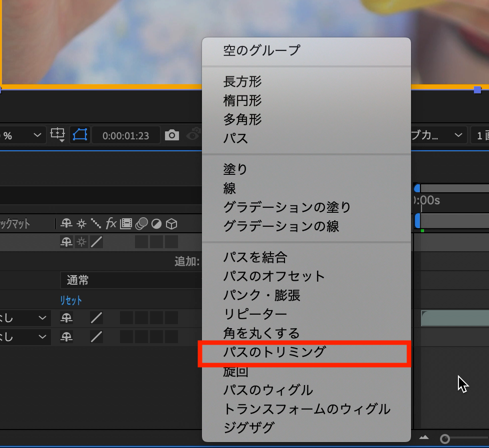Enable Adjustment Layer box on selected layer
The width and height of the screenshot is (489, 448).
click(x=156, y=242)
